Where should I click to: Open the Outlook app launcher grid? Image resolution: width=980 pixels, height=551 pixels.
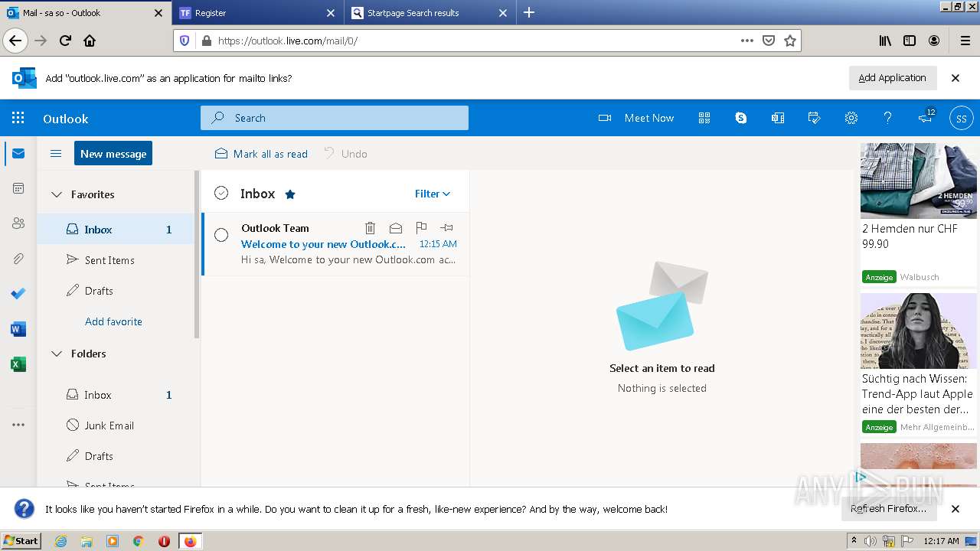(x=18, y=118)
